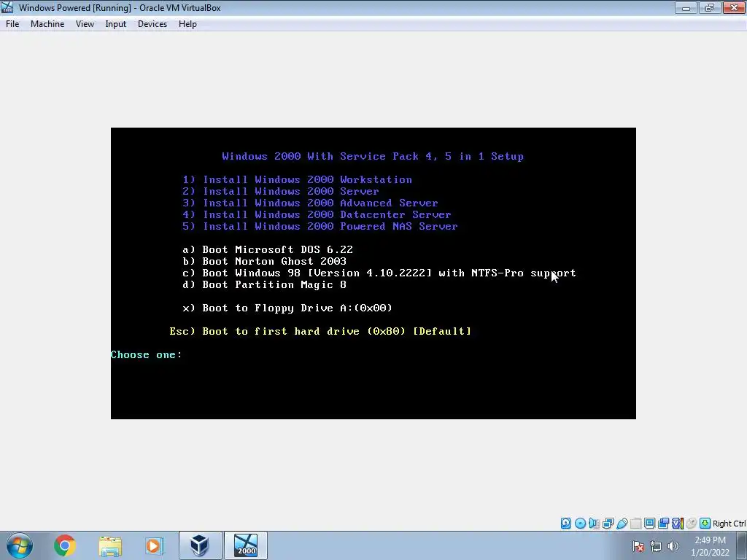Switch to the VirtualBox Manager taskbar button
The image size is (747, 560).
tap(200, 545)
